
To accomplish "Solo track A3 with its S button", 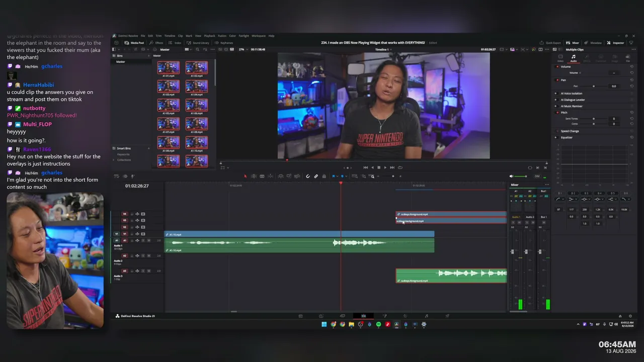I will click(x=143, y=271).
